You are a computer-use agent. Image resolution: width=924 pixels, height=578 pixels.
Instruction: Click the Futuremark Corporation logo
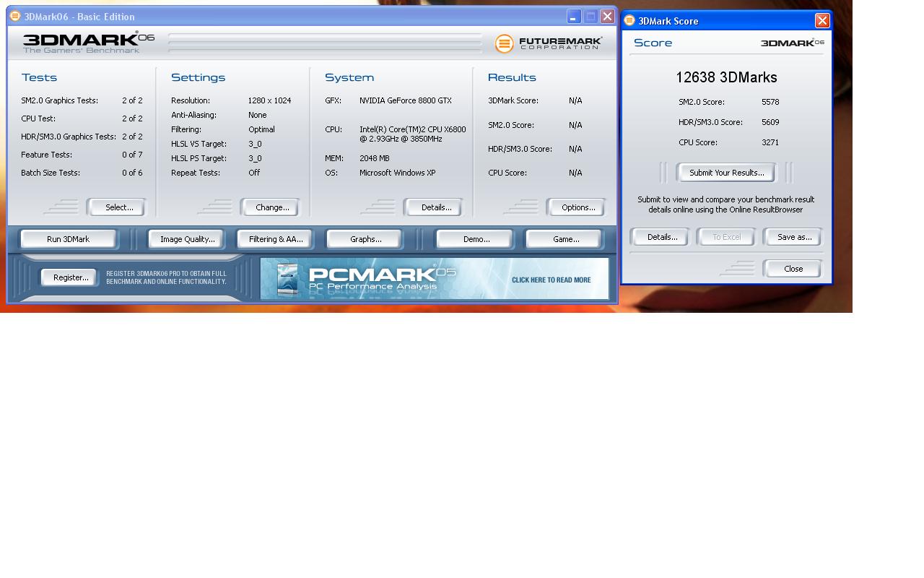click(x=549, y=43)
